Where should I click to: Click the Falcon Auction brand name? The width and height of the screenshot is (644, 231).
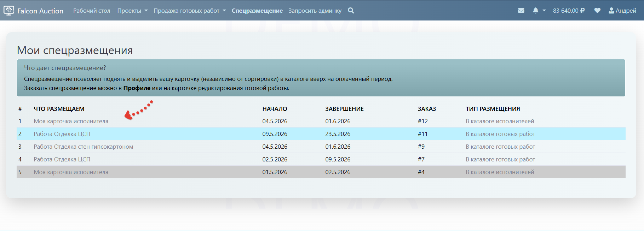[40, 11]
